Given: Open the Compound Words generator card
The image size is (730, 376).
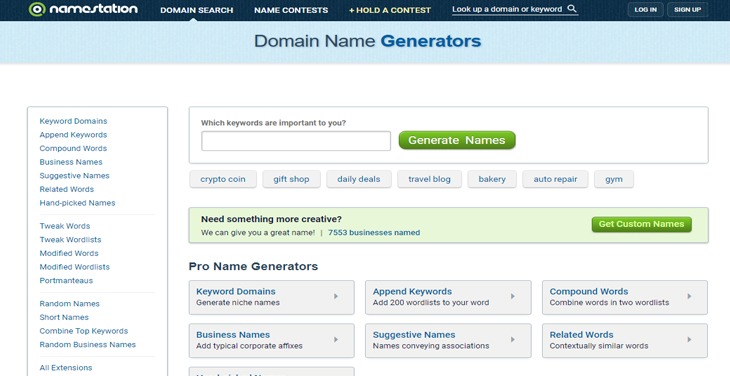Looking at the screenshot, I should pos(625,297).
